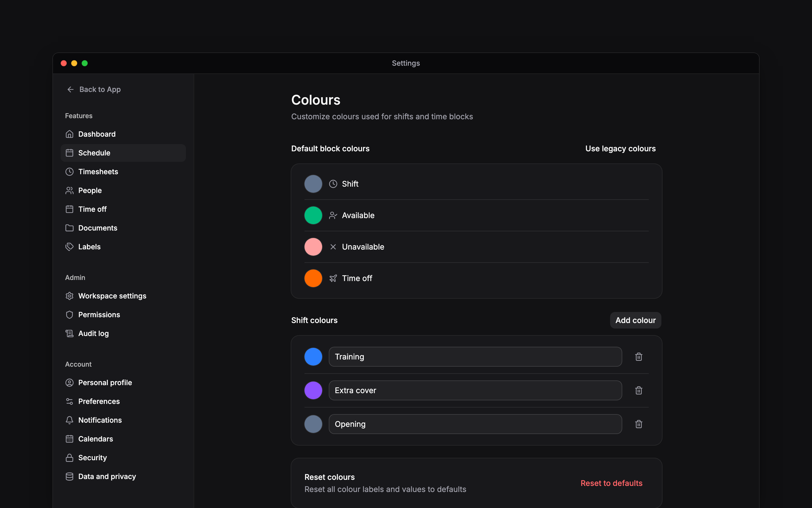Screen dimensions: 812x508
Task: Click the Reset colours heading text
Action: tap(330, 477)
